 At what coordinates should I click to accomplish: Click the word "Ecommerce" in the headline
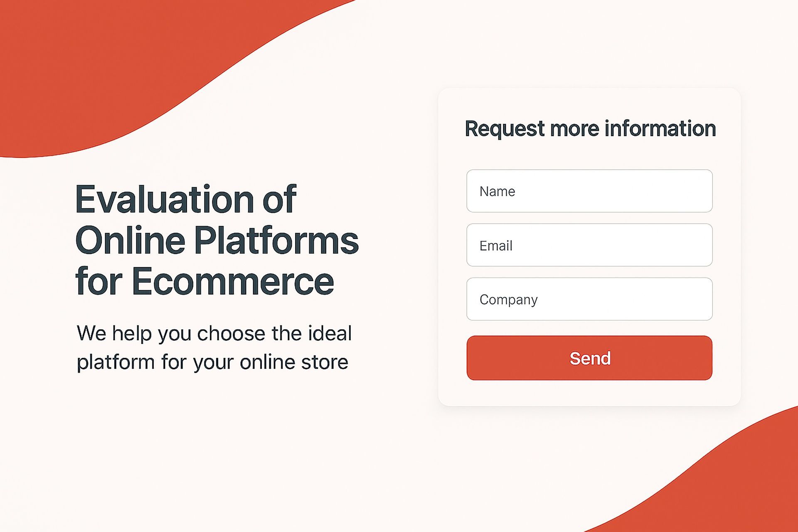(233, 281)
